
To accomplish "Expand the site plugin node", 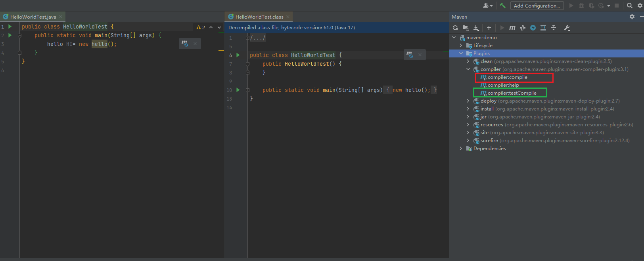I will 468,133.
